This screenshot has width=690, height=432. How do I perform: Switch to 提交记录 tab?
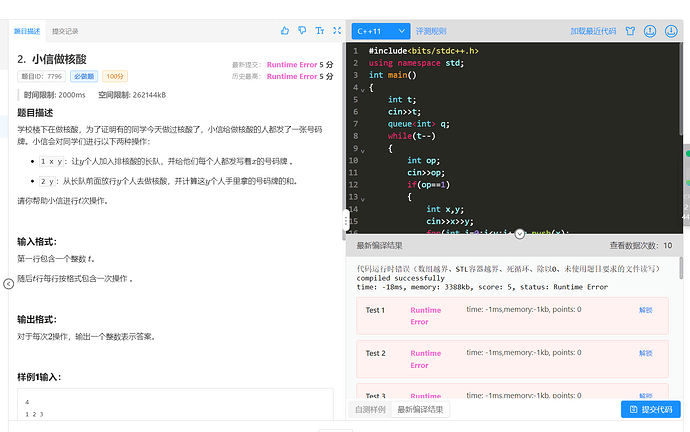tap(65, 31)
